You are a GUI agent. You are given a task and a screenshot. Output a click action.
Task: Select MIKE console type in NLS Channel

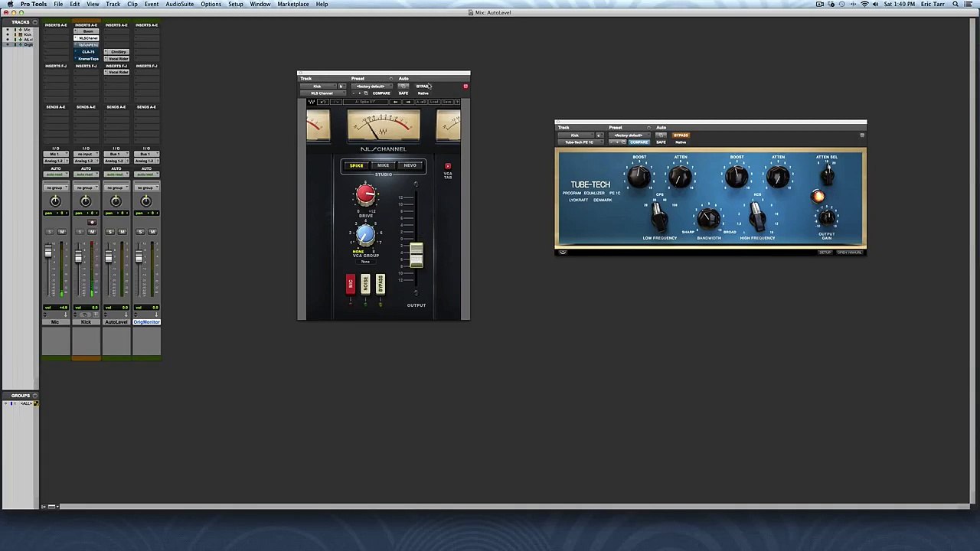(x=383, y=165)
